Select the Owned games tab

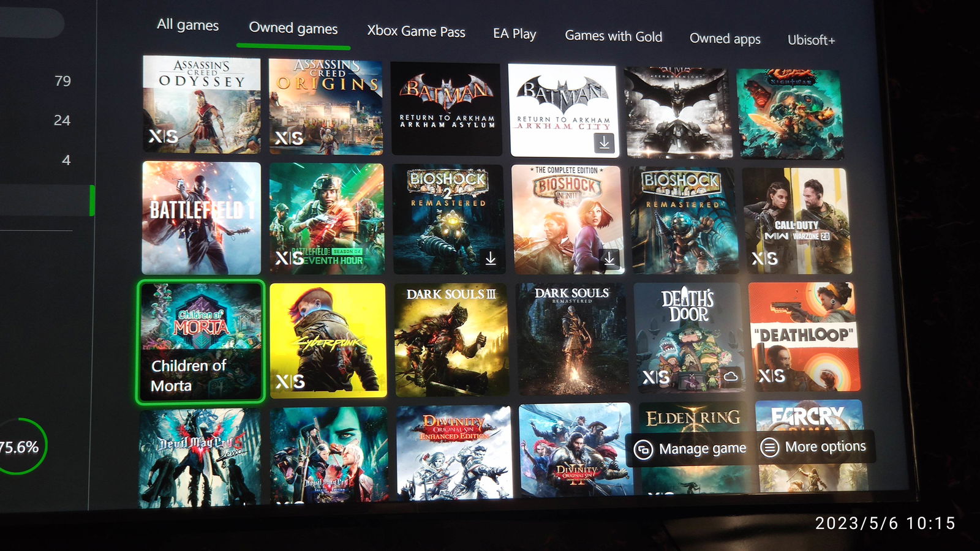pyautogui.click(x=293, y=28)
